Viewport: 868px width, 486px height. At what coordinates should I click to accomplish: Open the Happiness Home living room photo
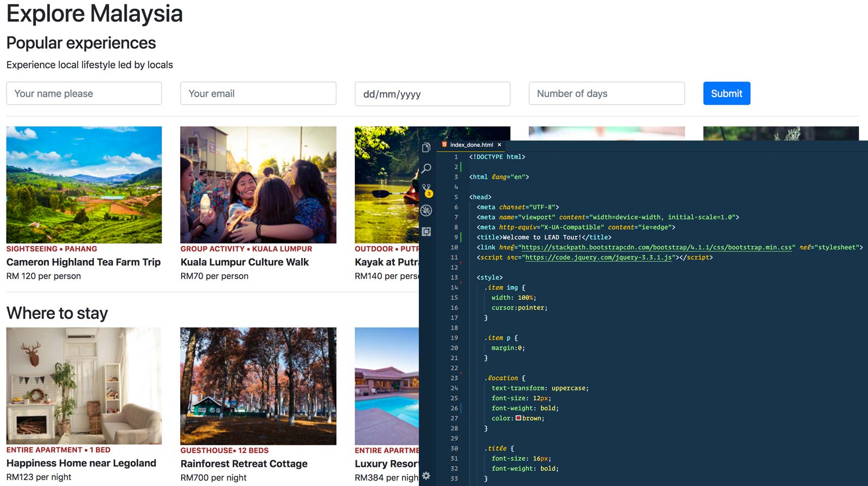(x=84, y=386)
